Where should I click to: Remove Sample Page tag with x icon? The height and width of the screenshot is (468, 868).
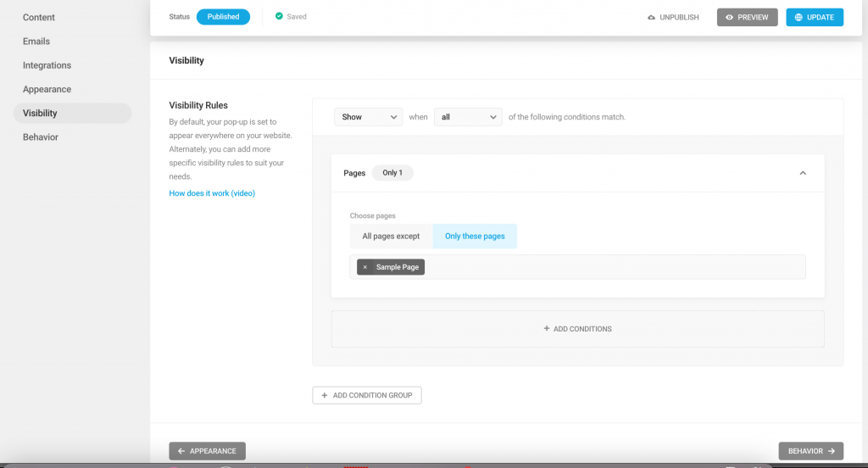tap(364, 267)
